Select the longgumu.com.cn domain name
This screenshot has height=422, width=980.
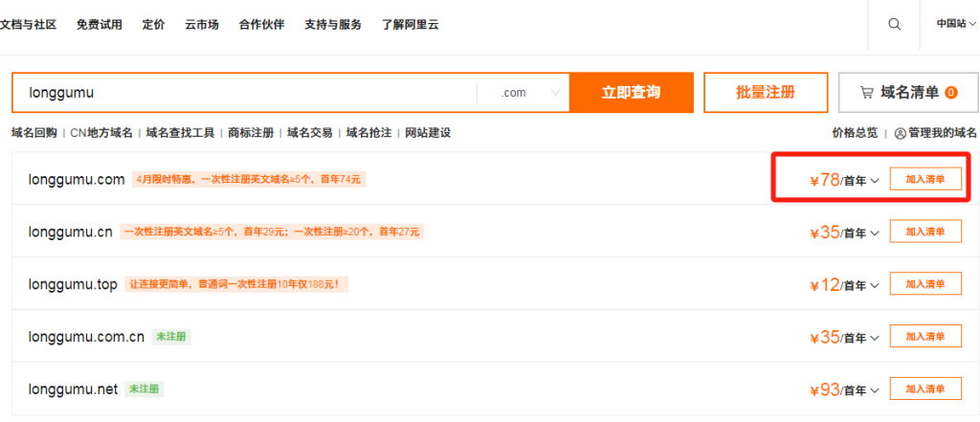pos(86,337)
